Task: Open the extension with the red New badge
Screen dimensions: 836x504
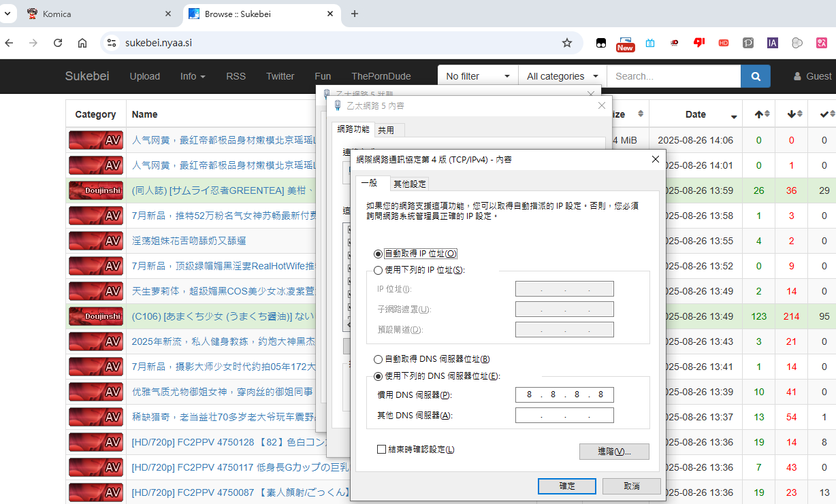Action: (626, 44)
